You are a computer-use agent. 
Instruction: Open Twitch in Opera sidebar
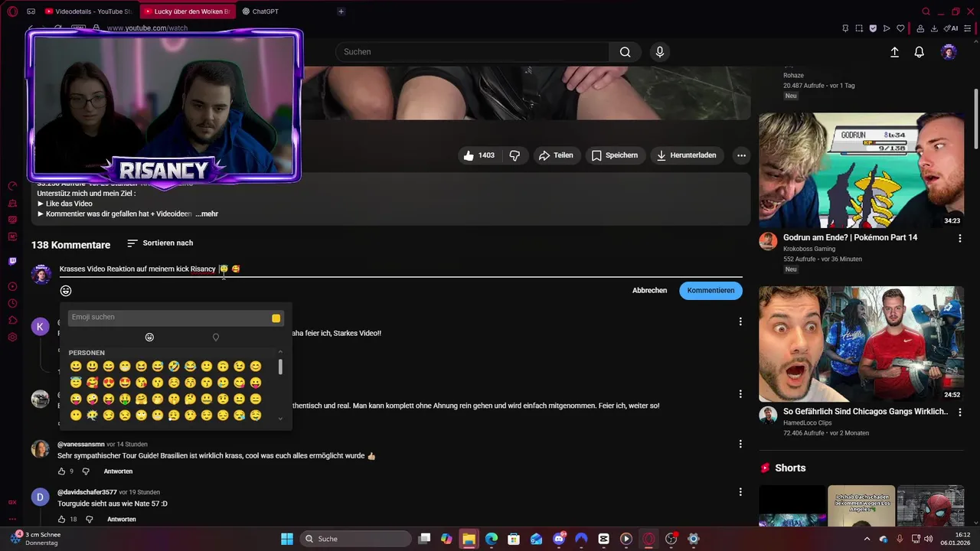12,261
